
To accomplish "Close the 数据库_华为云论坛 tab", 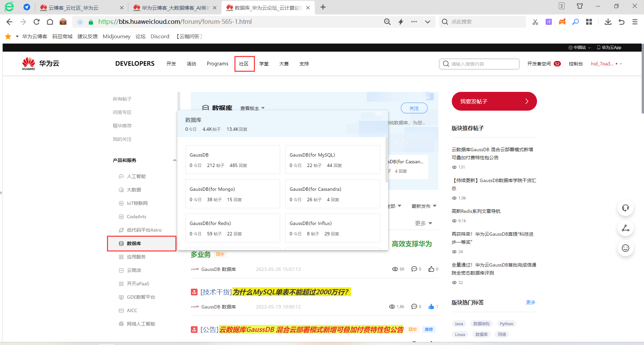I will point(308,7).
